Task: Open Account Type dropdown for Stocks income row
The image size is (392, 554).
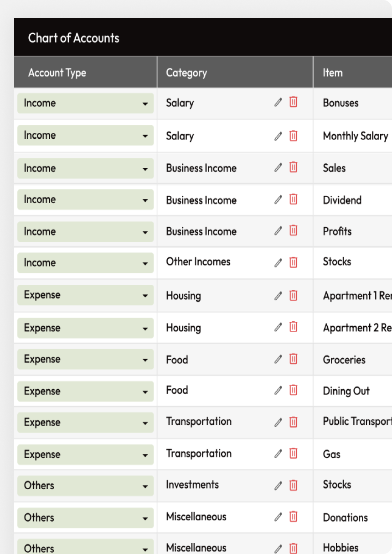Action: pyautogui.click(x=144, y=263)
